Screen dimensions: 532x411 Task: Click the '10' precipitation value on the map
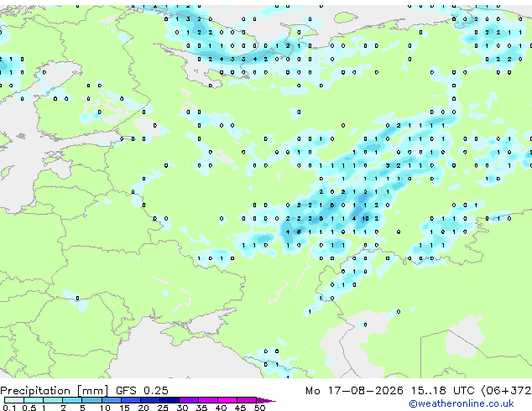(365, 219)
